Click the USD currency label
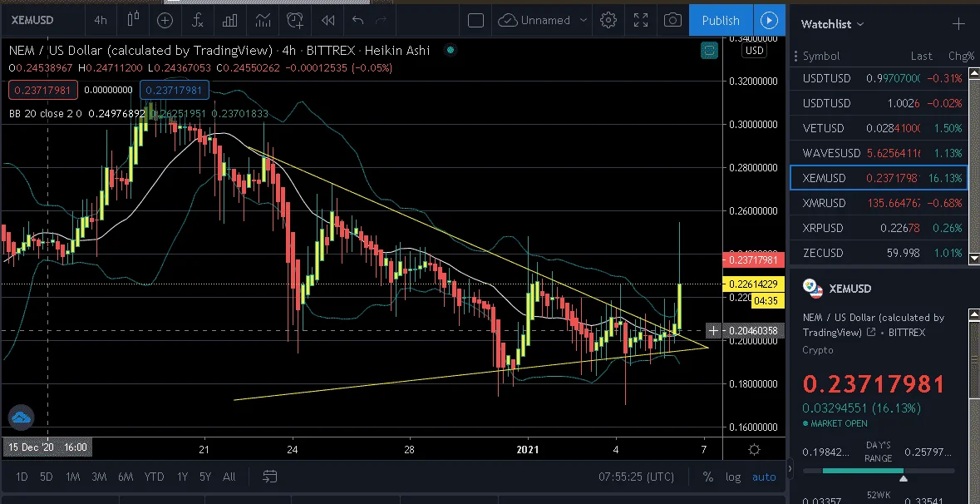Viewport: 980px width, 504px height. (755, 51)
